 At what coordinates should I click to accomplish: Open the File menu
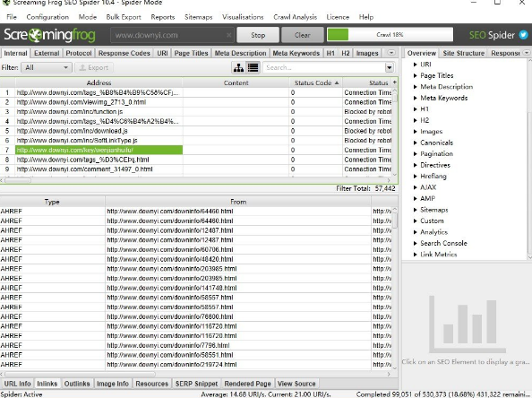coord(12,17)
